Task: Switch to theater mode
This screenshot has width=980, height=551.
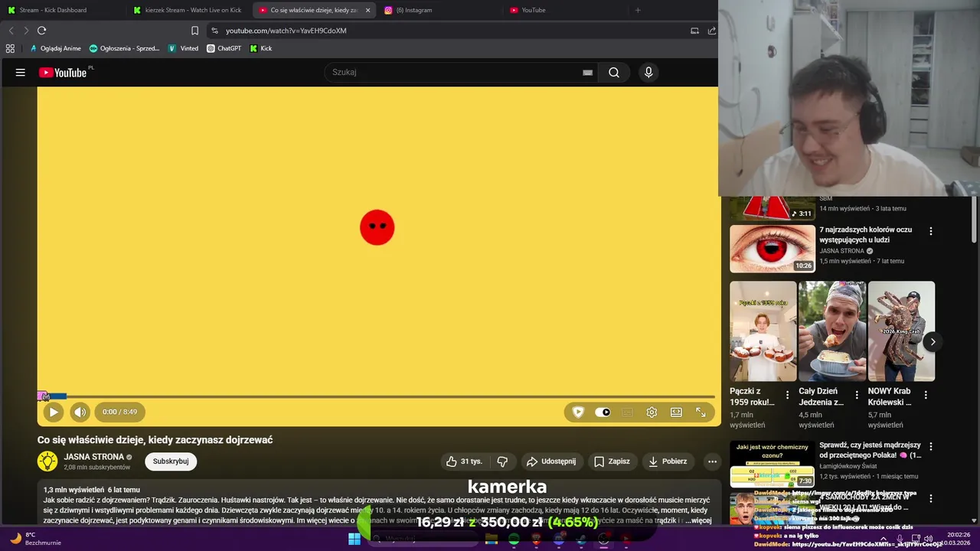Action: [676, 412]
